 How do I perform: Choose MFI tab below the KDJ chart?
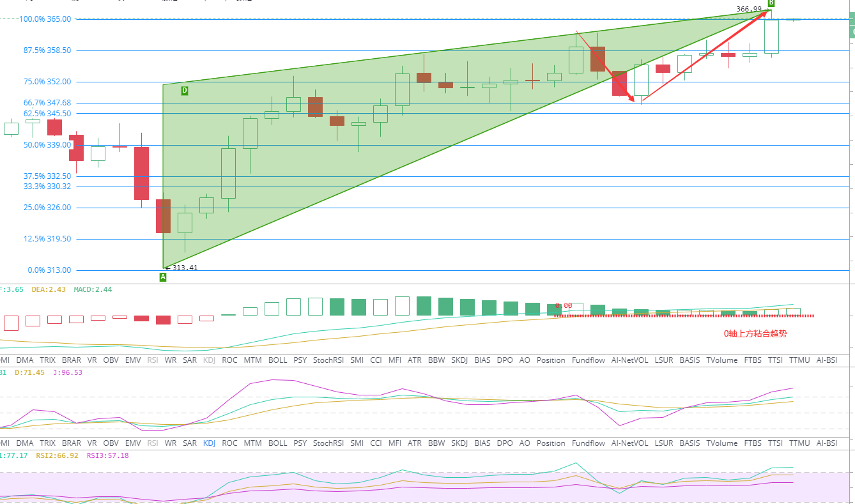pos(395,443)
